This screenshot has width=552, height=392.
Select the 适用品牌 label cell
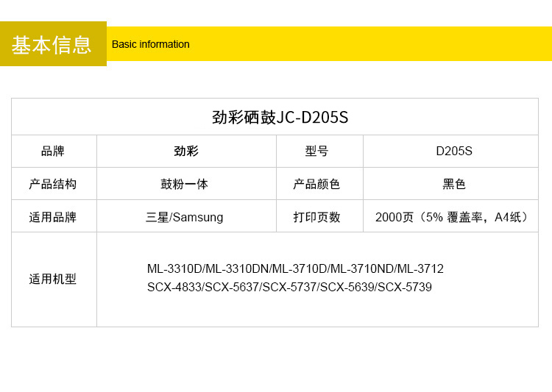(x=53, y=217)
